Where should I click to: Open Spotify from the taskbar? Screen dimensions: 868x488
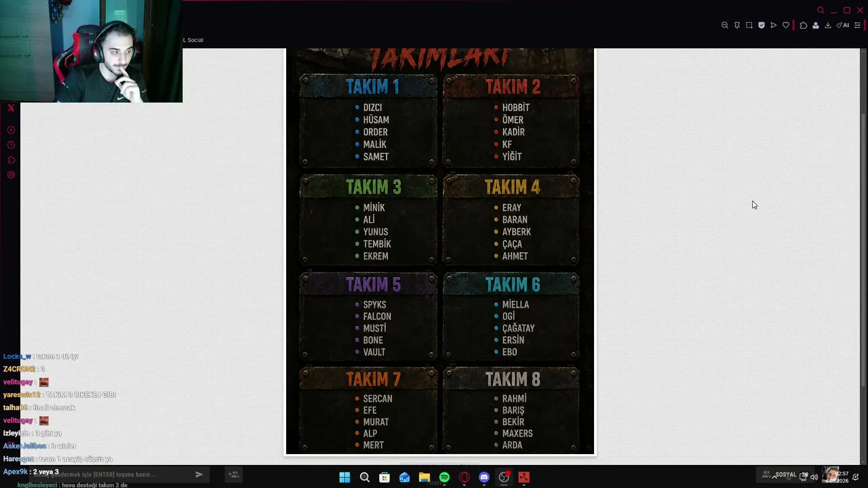tap(444, 477)
